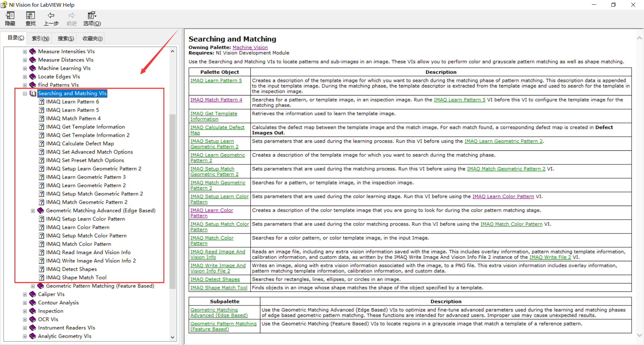Click the book icon beside Measure Intensities VIs
644x345 pixels.
coord(33,52)
